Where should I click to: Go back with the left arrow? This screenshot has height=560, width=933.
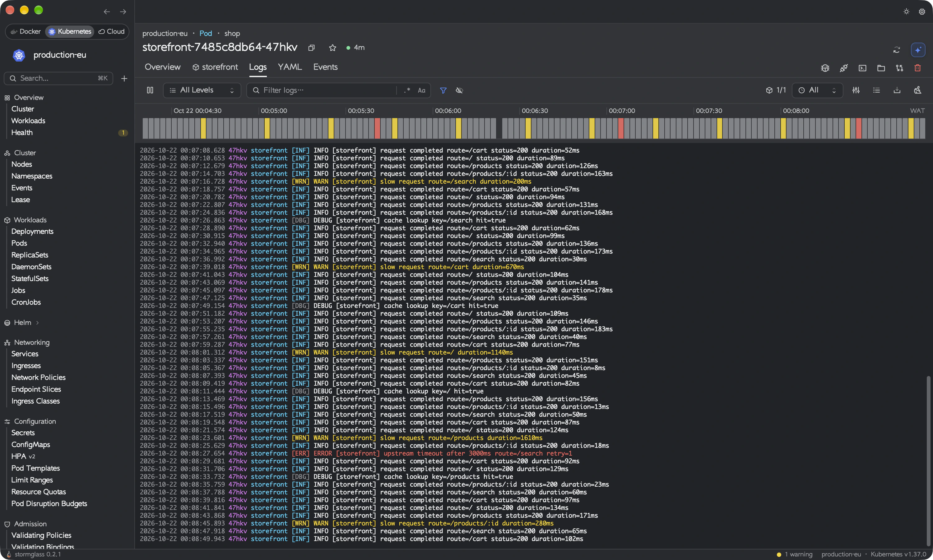coord(107,12)
